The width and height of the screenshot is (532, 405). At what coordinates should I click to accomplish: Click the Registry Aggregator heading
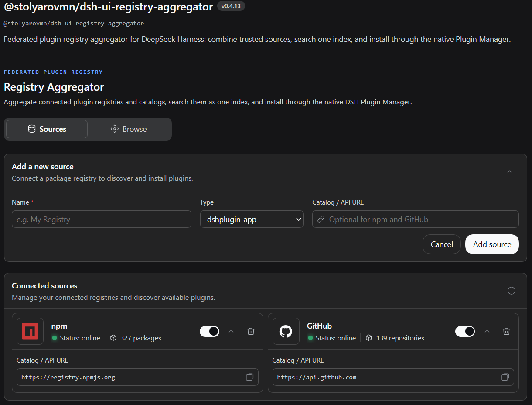coord(54,87)
